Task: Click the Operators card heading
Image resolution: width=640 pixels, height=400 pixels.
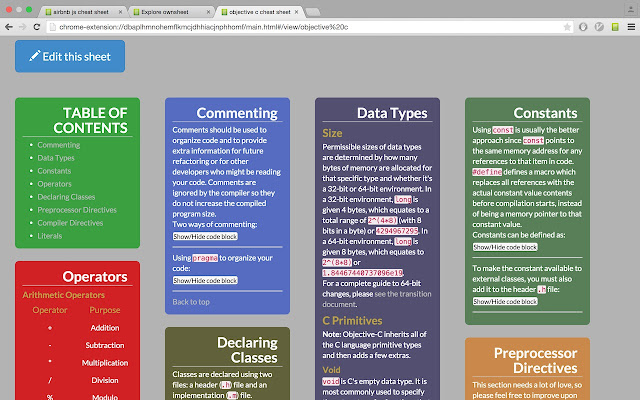Action: (95, 277)
